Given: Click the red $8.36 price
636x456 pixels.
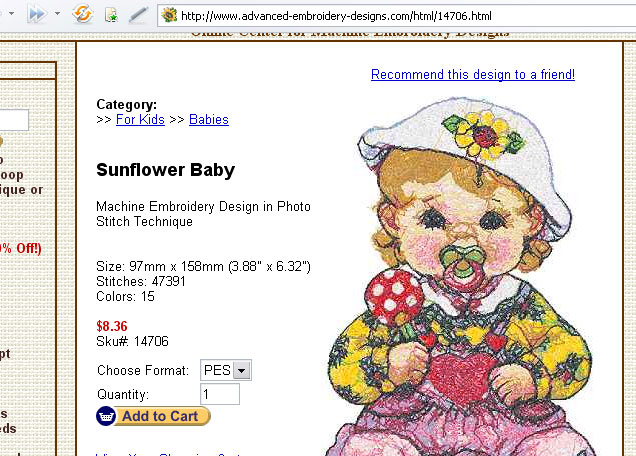Looking at the screenshot, I should click(112, 326).
